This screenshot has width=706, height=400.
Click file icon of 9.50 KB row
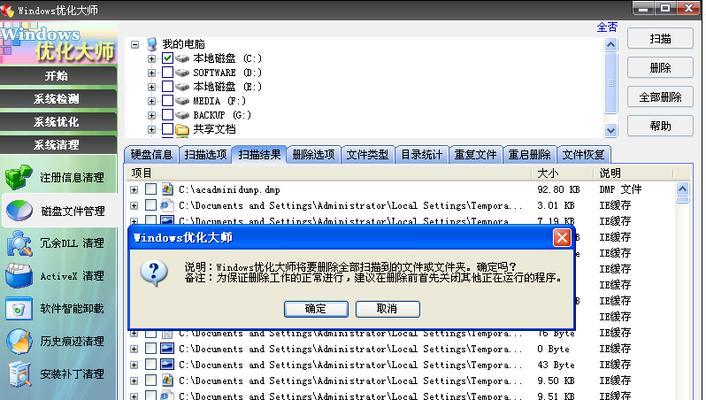click(x=167, y=381)
